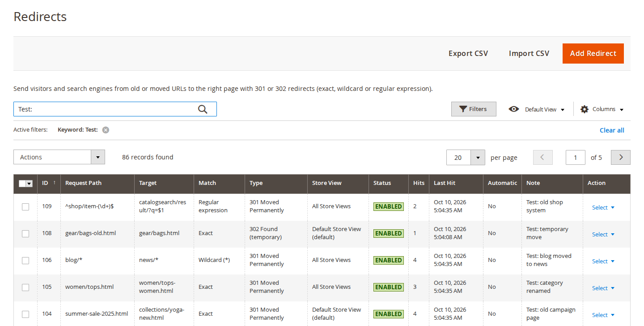This screenshot has width=644, height=326.
Task: Open Select action for row 105
Action: pos(603,288)
